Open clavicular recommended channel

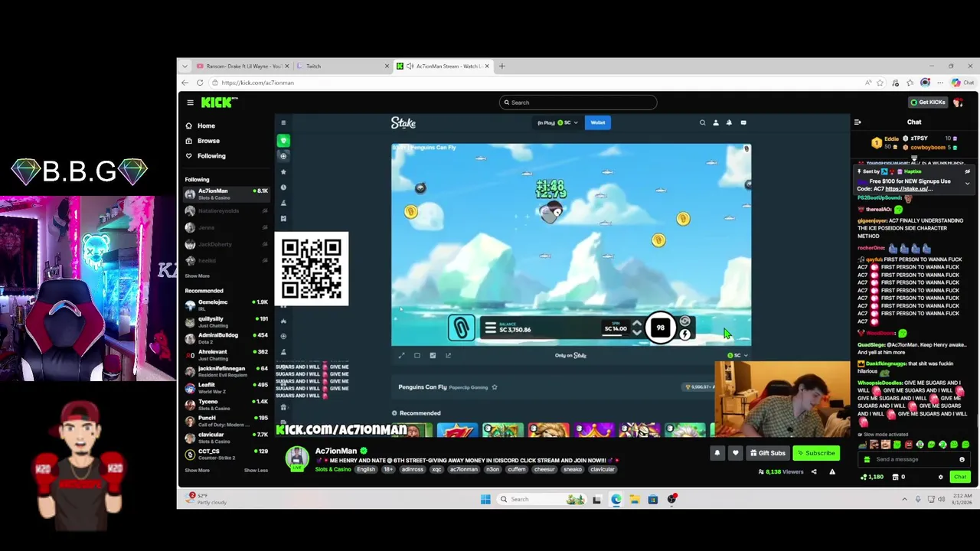click(x=227, y=437)
